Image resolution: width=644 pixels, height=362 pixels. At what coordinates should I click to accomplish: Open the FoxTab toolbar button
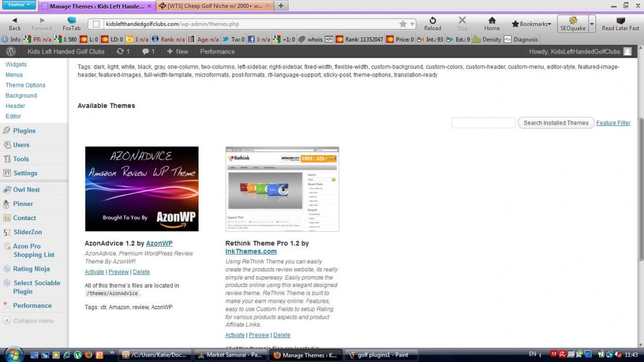tap(71, 24)
